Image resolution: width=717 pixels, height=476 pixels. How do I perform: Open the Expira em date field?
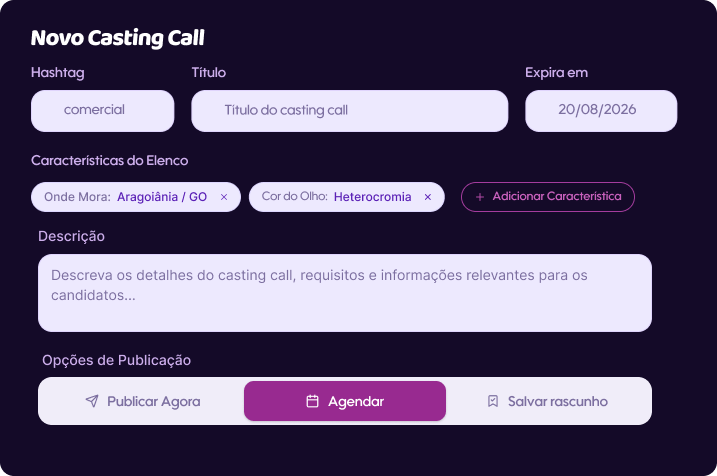point(601,111)
